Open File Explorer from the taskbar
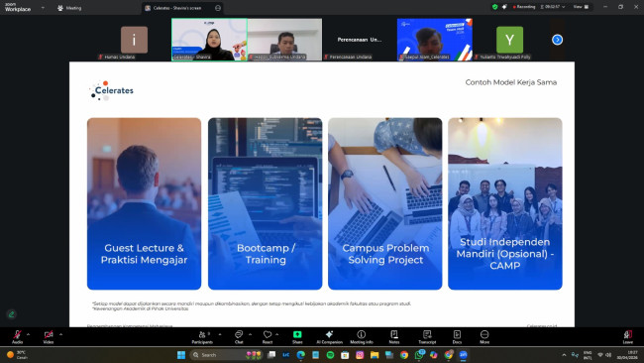 coord(375,355)
